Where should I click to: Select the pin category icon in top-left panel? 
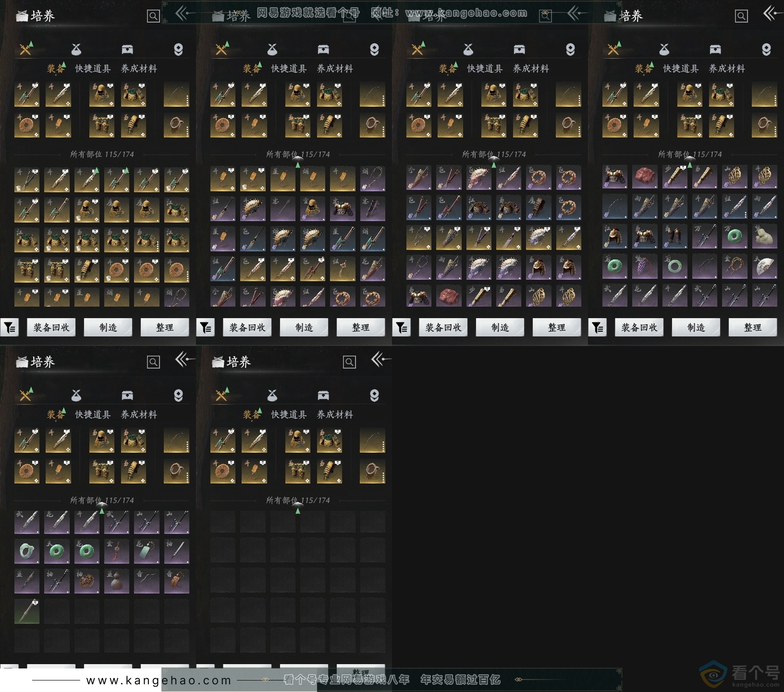pos(178,49)
